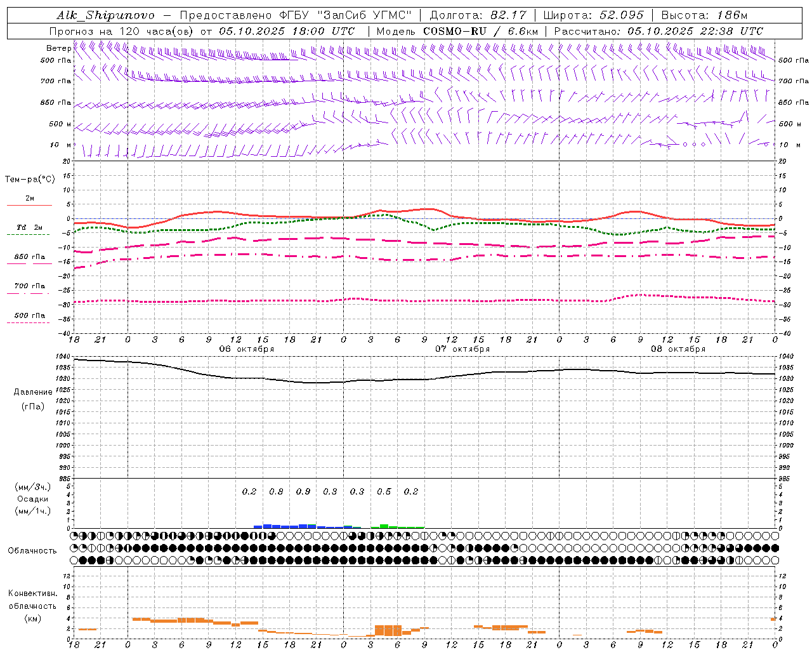Click the "Конвективн." label
Screen dimensions: 812x650
pos(32,594)
